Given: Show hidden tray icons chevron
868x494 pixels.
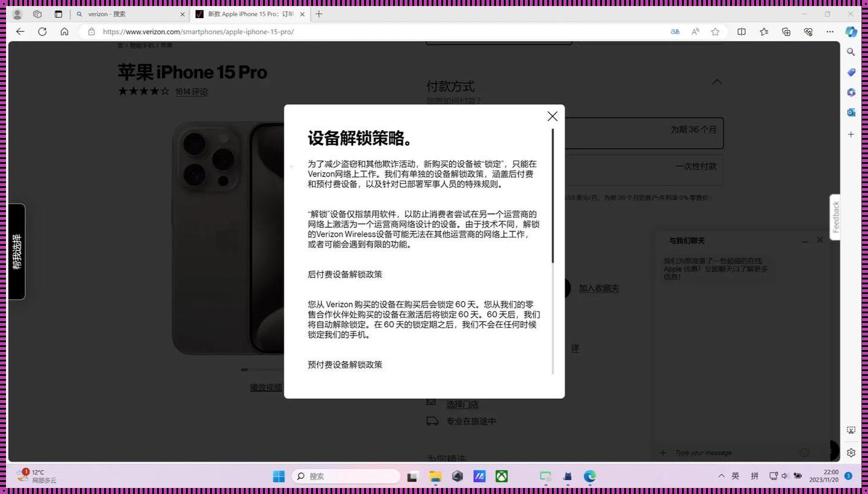Looking at the screenshot, I should [721, 476].
